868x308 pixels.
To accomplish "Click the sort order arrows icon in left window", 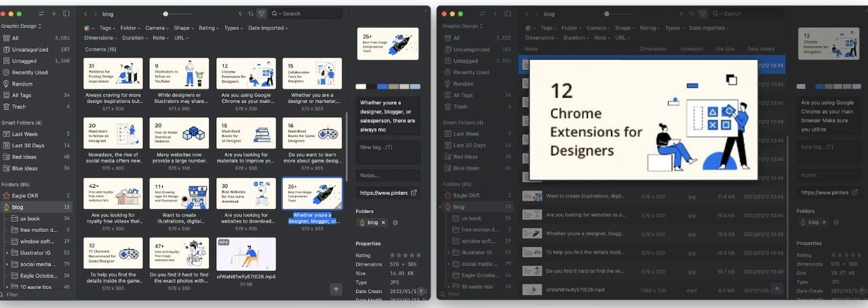I will coord(250,14).
